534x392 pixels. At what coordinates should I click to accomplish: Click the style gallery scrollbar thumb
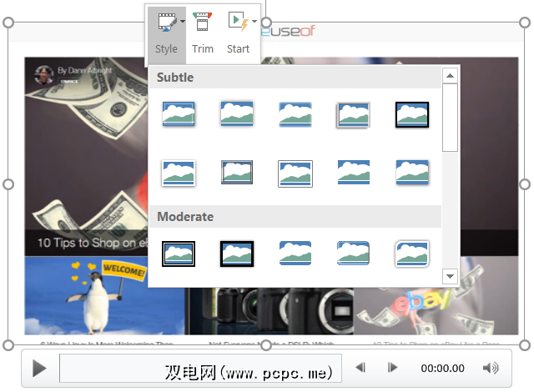coord(450,118)
